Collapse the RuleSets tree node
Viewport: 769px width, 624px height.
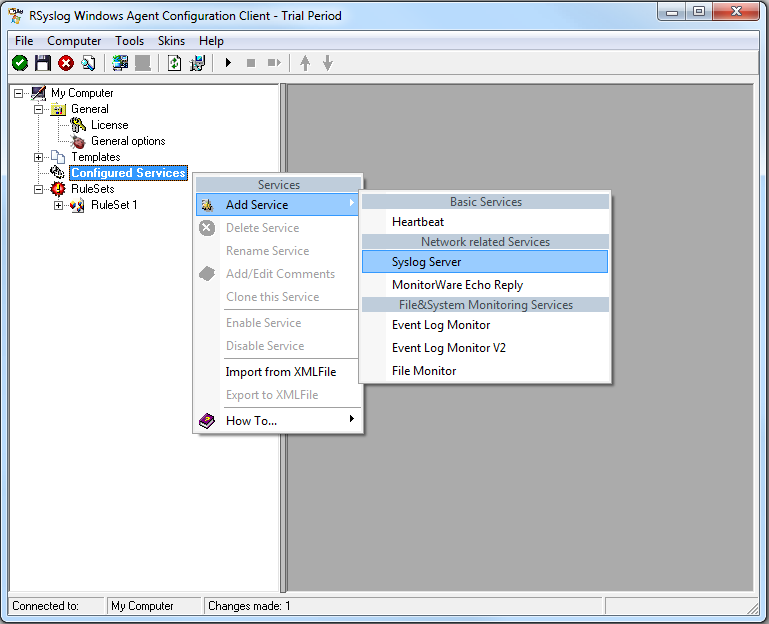coord(38,189)
